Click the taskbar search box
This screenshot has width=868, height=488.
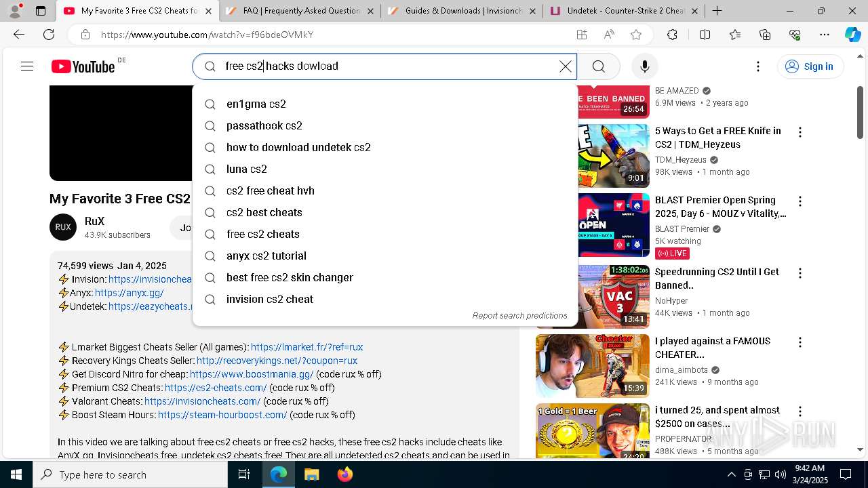coord(130,474)
